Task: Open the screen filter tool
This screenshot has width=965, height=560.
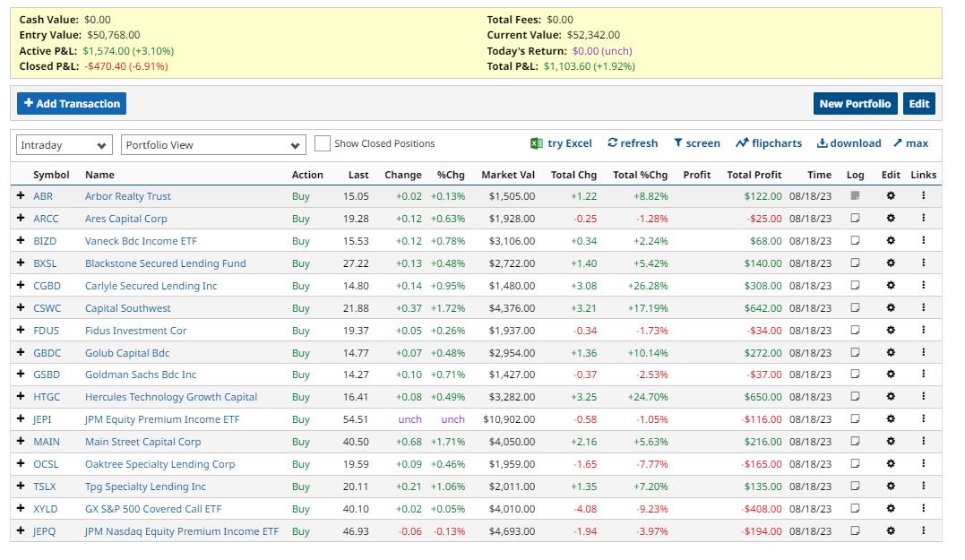Action: click(697, 143)
